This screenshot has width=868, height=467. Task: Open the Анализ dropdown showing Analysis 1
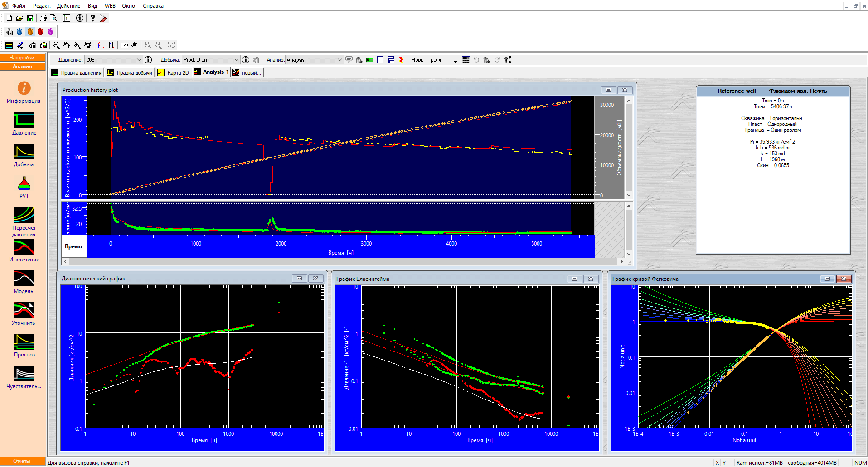tap(314, 60)
